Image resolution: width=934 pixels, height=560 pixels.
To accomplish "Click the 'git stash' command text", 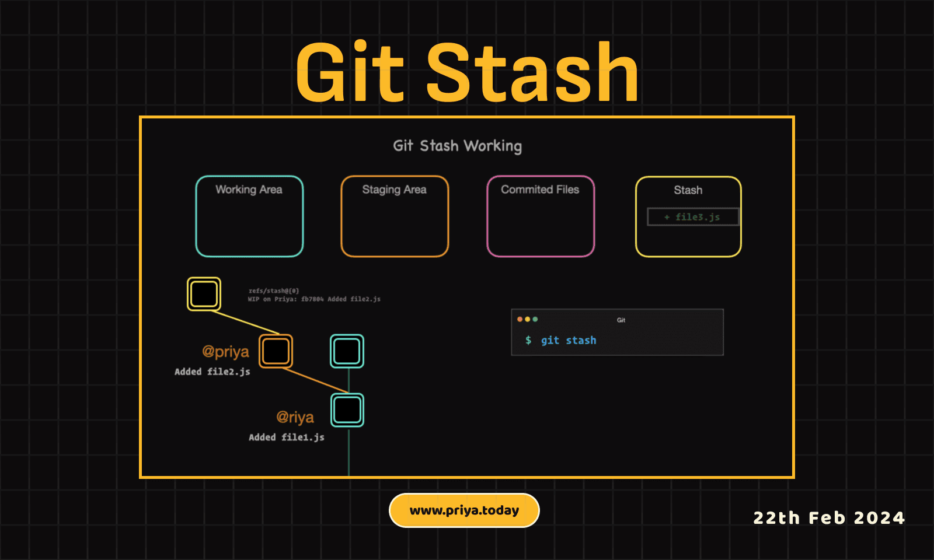I will 569,340.
